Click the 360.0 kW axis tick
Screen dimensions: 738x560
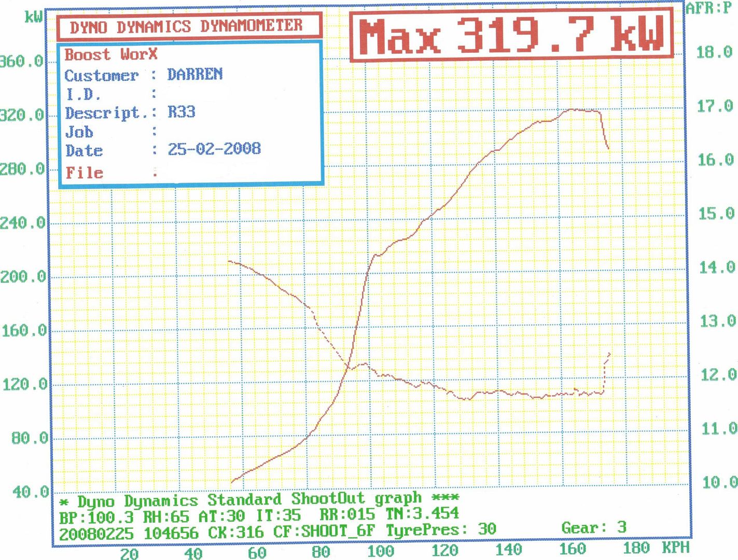22,61
